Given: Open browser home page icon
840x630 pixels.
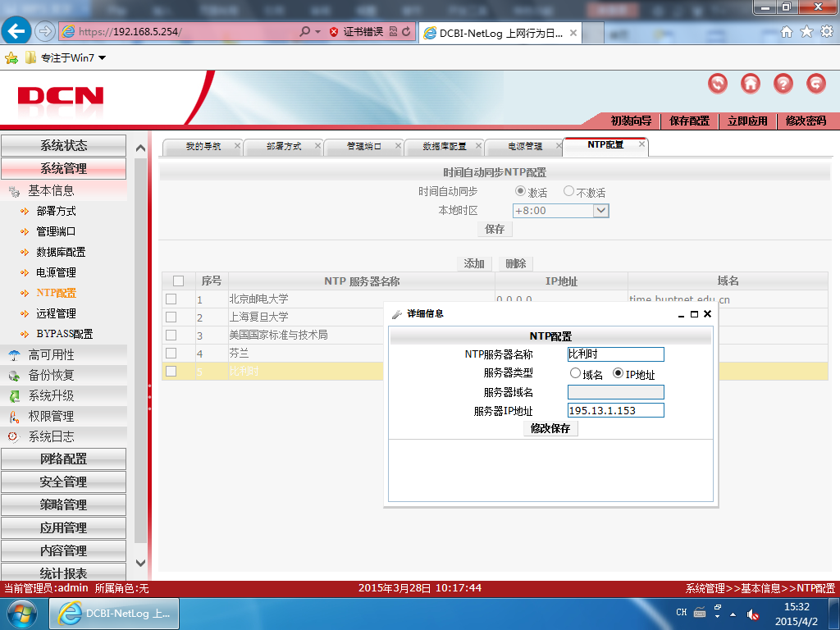Looking at the screenshot, I should [787, 32].
